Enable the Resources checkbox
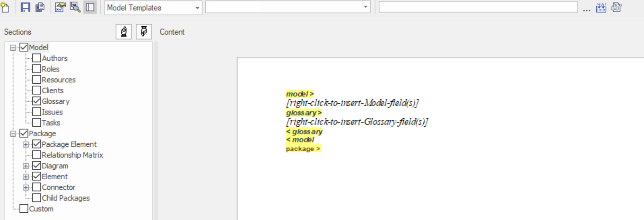644x220 pixels. (37, 79)
